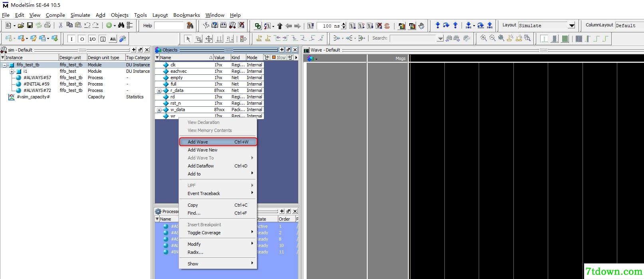The image size is (644, 279).
Task: Click the Print toolbar icon
Action: [47, 25]
